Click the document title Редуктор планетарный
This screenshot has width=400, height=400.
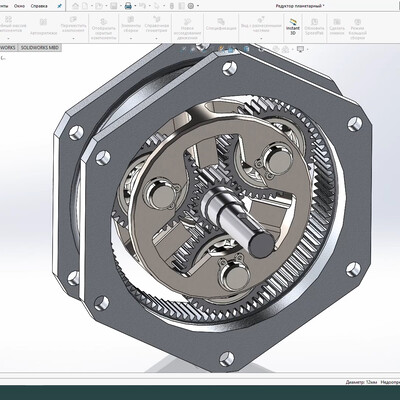[x=300, y=6]
